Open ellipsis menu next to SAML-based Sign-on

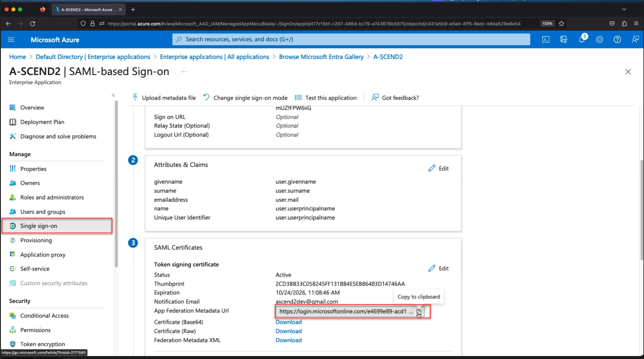click(x=183, y=72)
